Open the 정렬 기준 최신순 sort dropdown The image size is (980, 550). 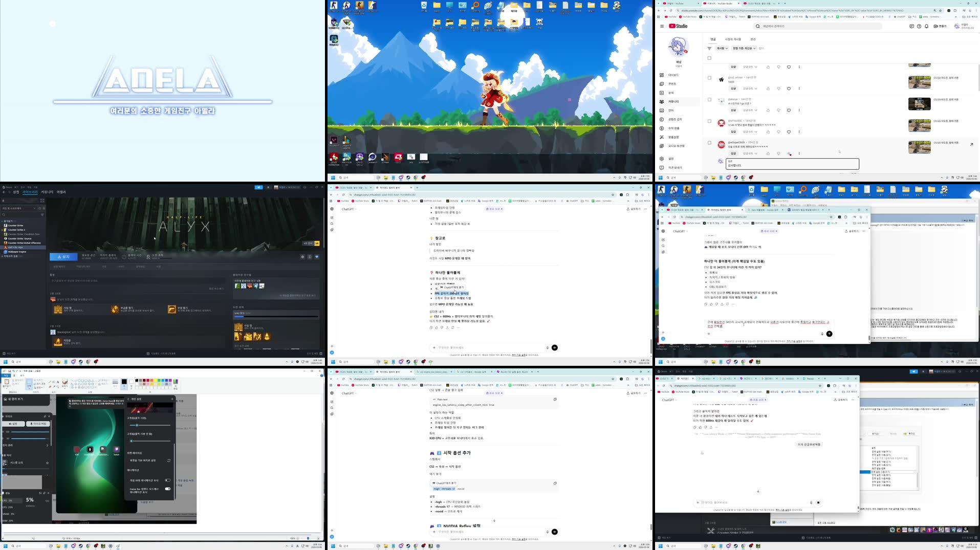(x=744, y=48)
